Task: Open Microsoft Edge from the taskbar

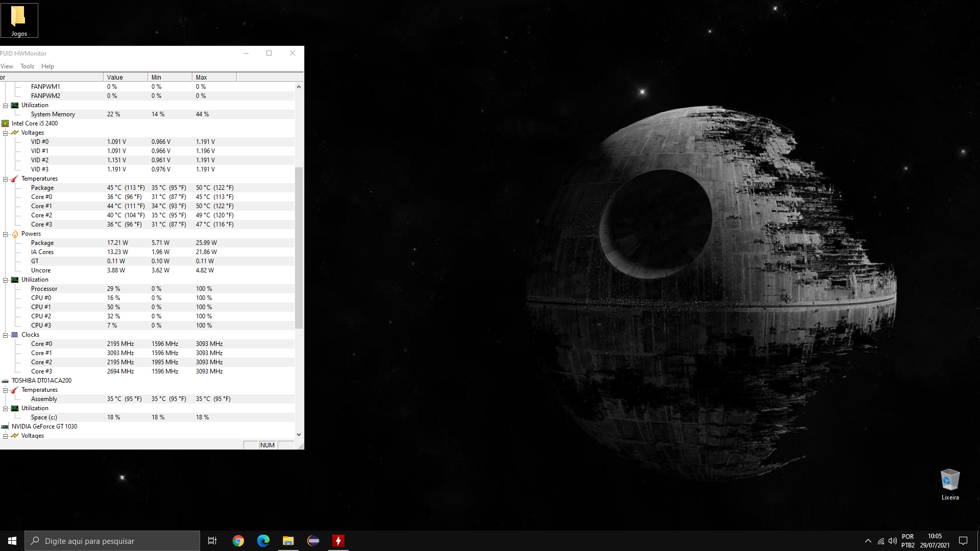Action: click(263, 541)
